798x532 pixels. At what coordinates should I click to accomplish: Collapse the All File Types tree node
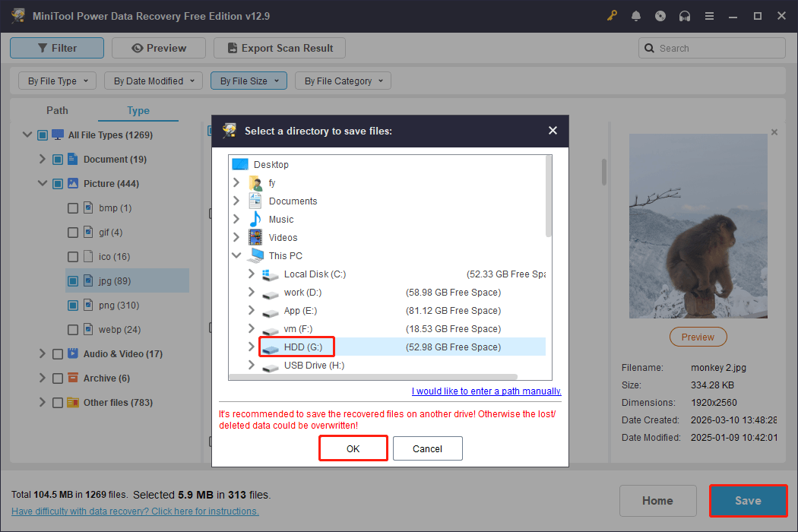tap(27, 135)
